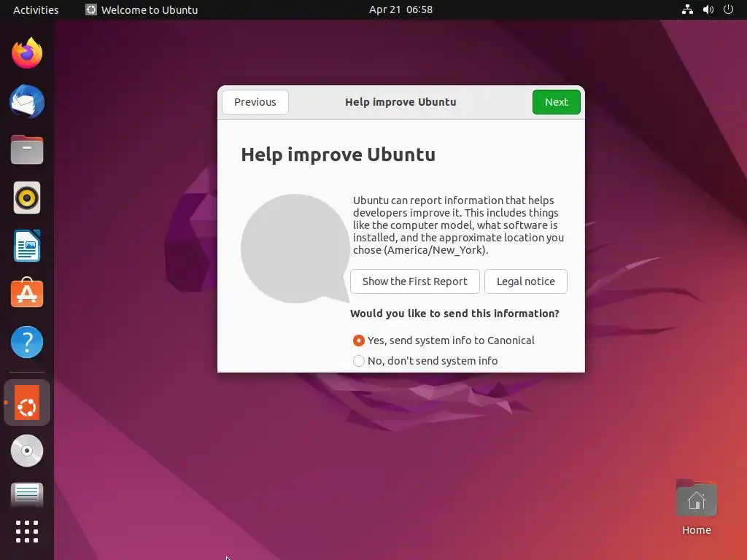The width and height of the screenshot is (747, 560).
Task: Open Ubuntu Software store icon
Action: click(x=27, y=293)
